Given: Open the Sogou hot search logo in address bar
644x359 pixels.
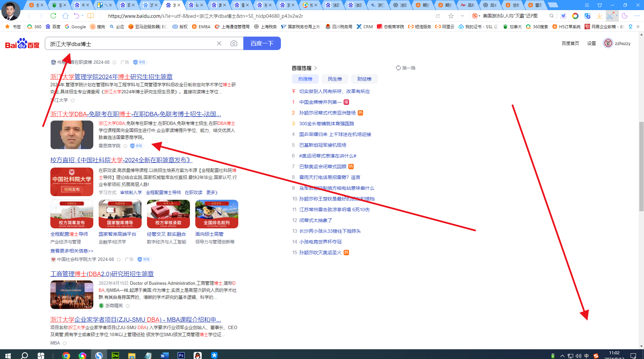Looking at the screenshot, I should point(475,16).
